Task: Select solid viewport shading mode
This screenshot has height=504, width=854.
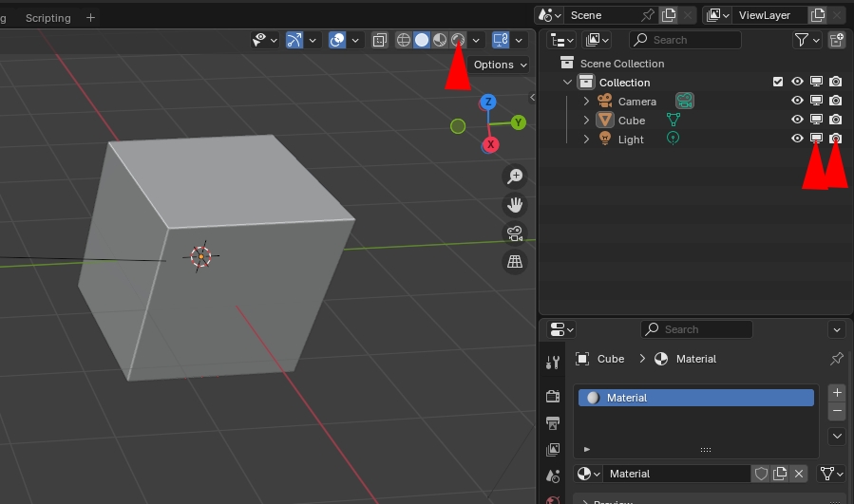Action: 422,40
